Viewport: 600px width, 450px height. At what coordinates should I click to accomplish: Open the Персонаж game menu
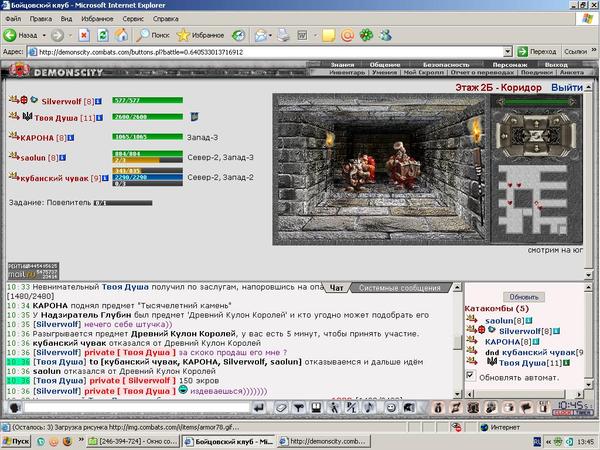tap(510, 65)
